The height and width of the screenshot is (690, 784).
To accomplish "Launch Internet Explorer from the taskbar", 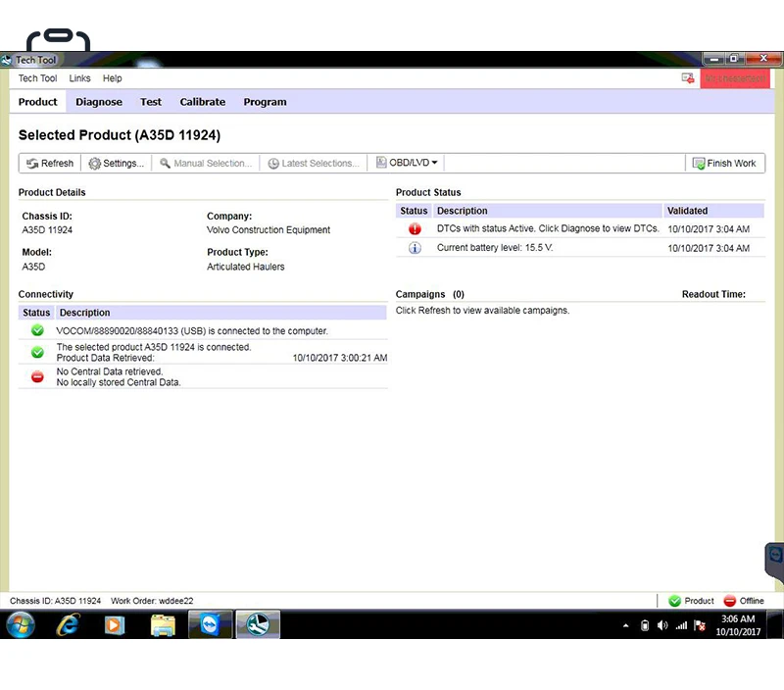I will point(68,624).
